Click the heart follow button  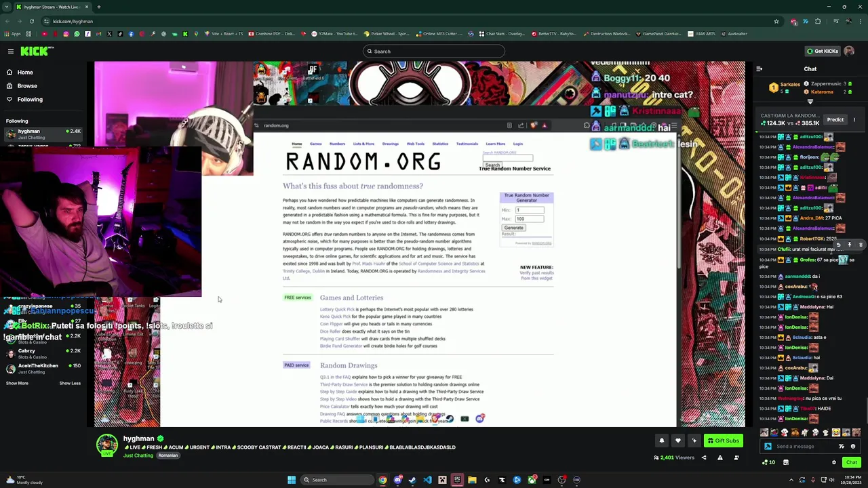point(677,441)
